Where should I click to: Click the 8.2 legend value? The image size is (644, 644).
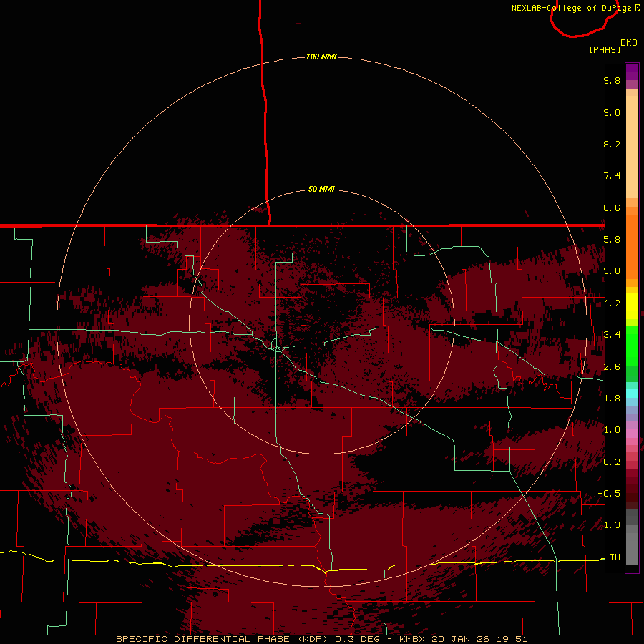point(612,144)
